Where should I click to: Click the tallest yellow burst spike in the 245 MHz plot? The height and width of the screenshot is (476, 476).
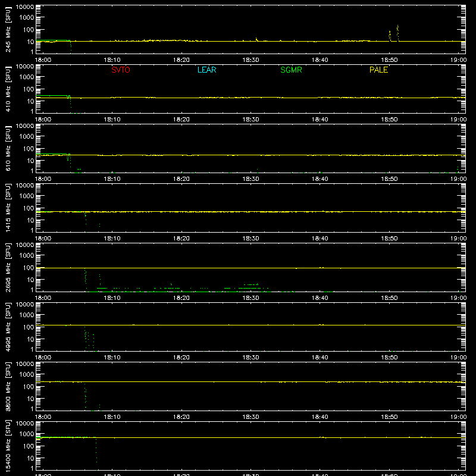click(397, 33)
